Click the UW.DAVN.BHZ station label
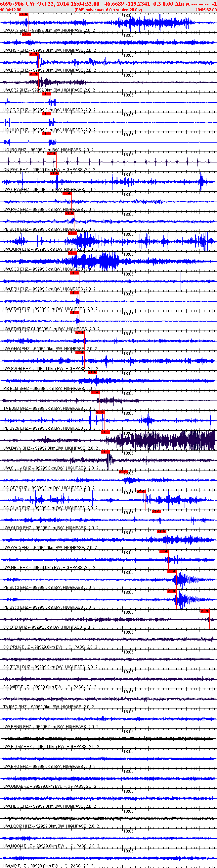This screenshot has height=868, width=217. click(x=51, y=448)
